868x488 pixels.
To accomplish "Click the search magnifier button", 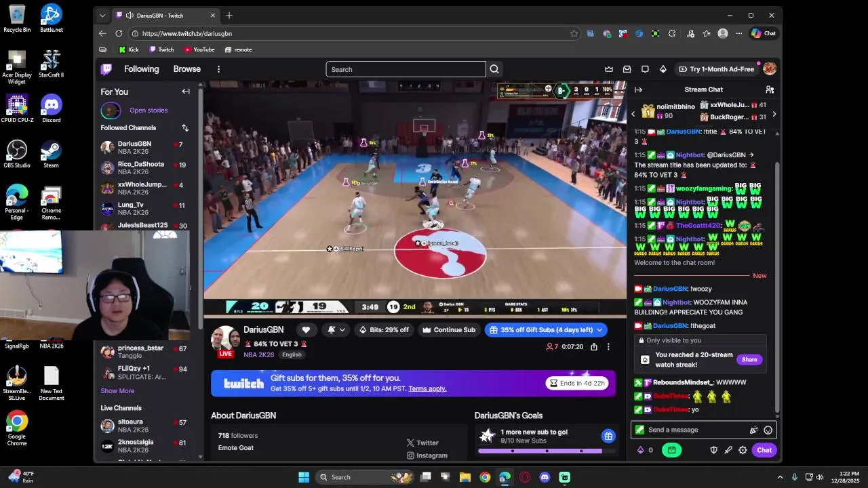I will (x=494, y=69).
